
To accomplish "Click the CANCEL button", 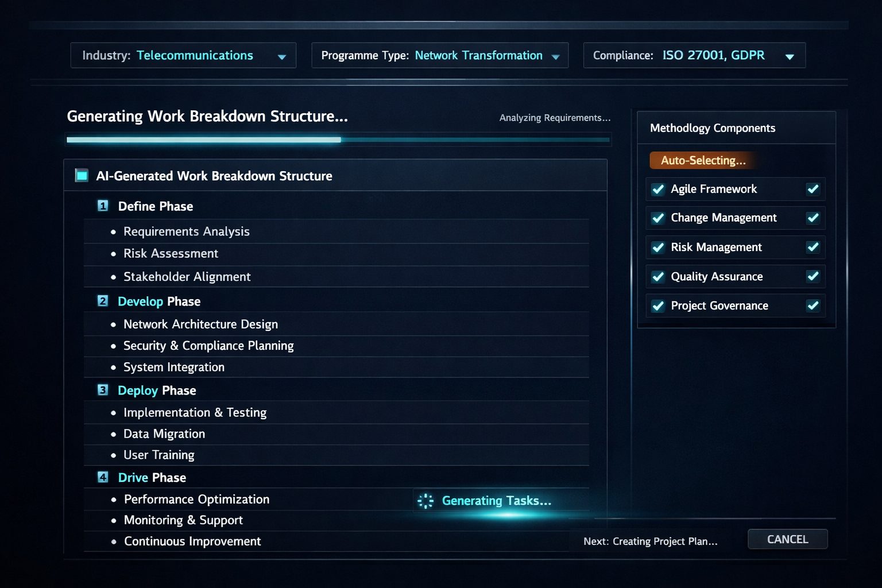I will 788,539.
